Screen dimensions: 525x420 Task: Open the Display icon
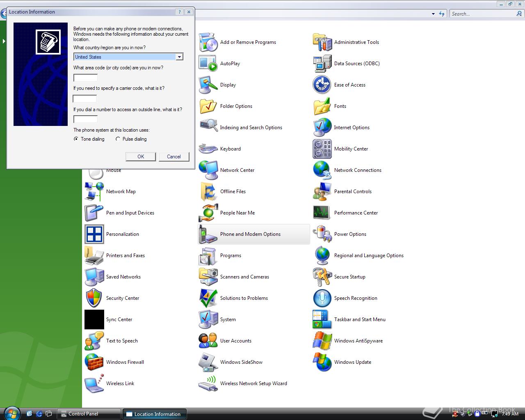pyautogui.click(x=208, y=85)
